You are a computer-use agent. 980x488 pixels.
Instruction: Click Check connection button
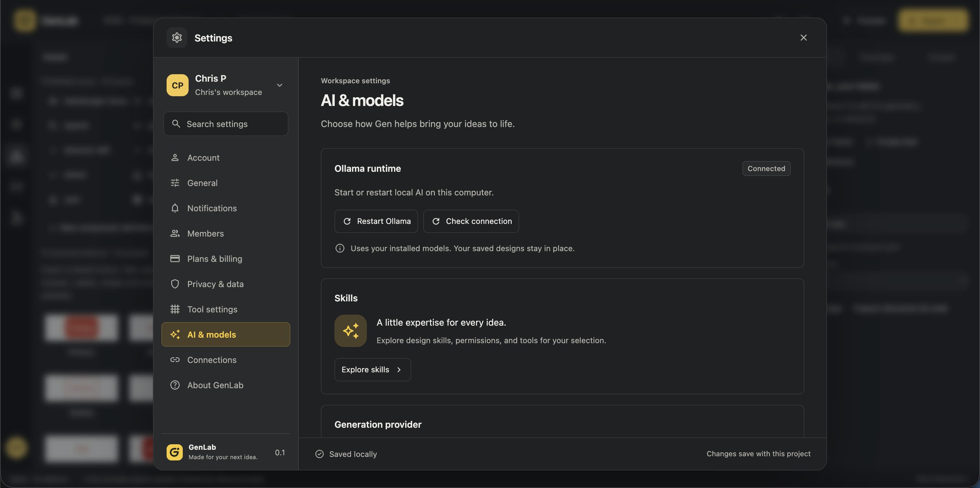point(471,221)
